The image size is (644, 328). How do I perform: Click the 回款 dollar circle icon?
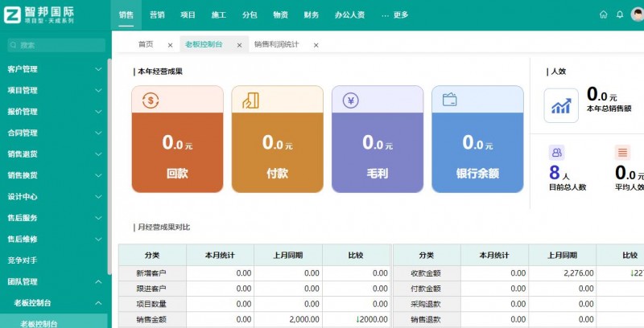click(151, 100)
